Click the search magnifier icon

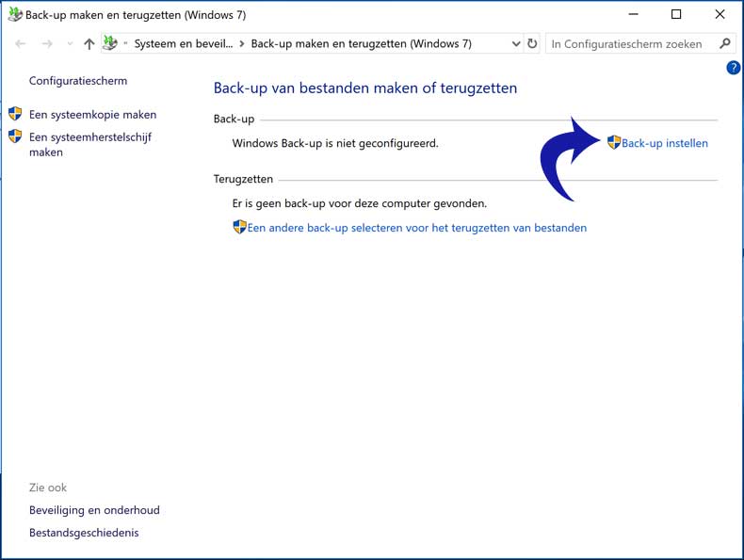point(725,43)
